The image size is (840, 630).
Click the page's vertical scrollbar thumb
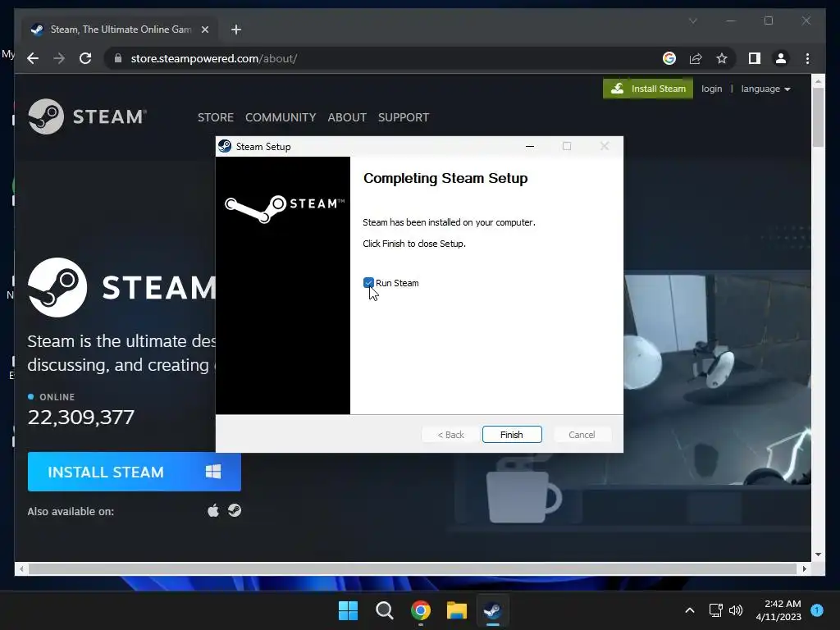click(x=818, y=116)
